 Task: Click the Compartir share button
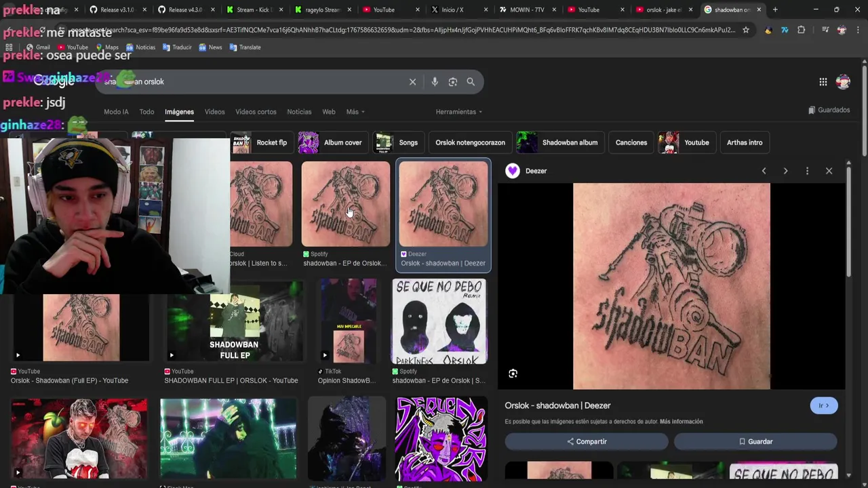click(x=587, y=441)
